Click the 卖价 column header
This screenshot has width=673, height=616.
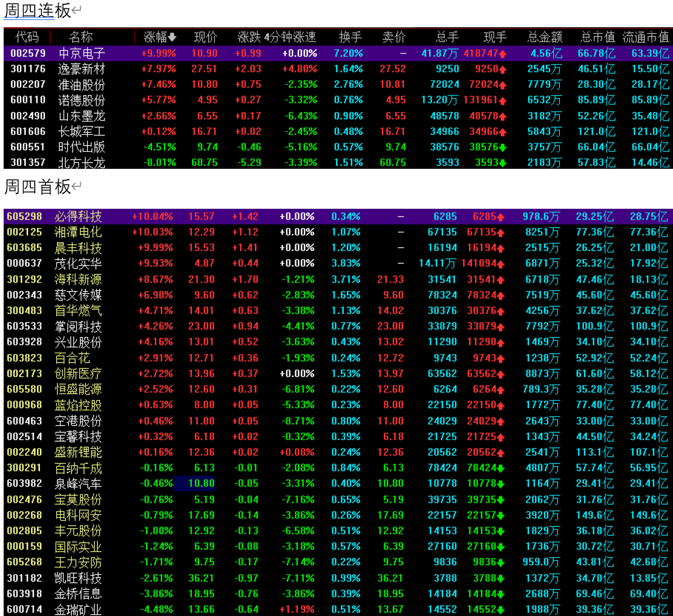393,38
